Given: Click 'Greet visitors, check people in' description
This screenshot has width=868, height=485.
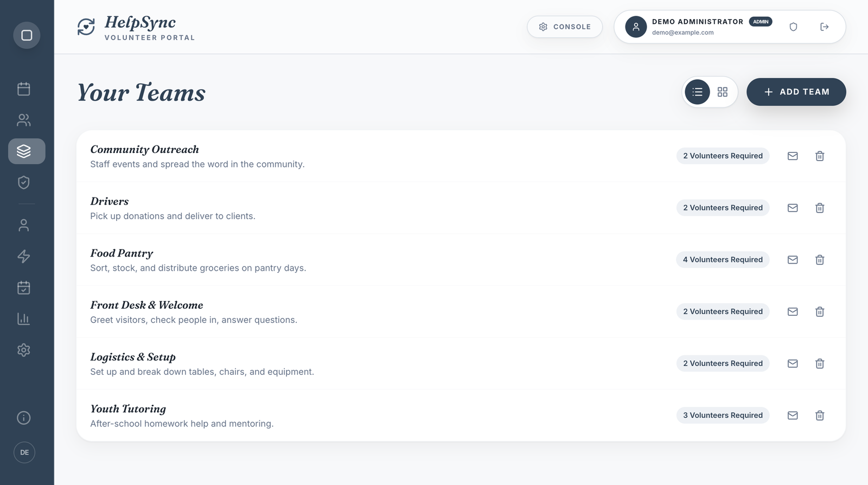Looking at the screenshot, I should [194, 320].
